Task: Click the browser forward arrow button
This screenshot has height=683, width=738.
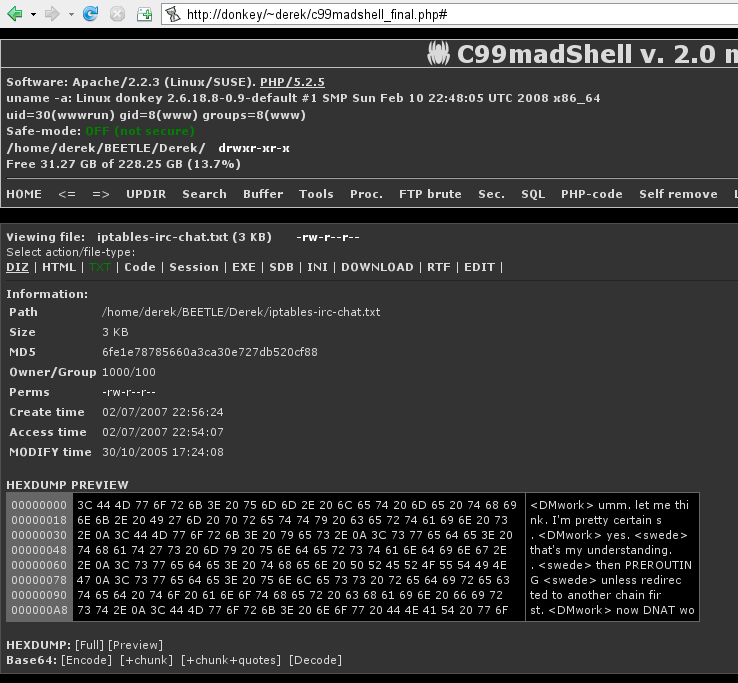Action: pos(52,14)
